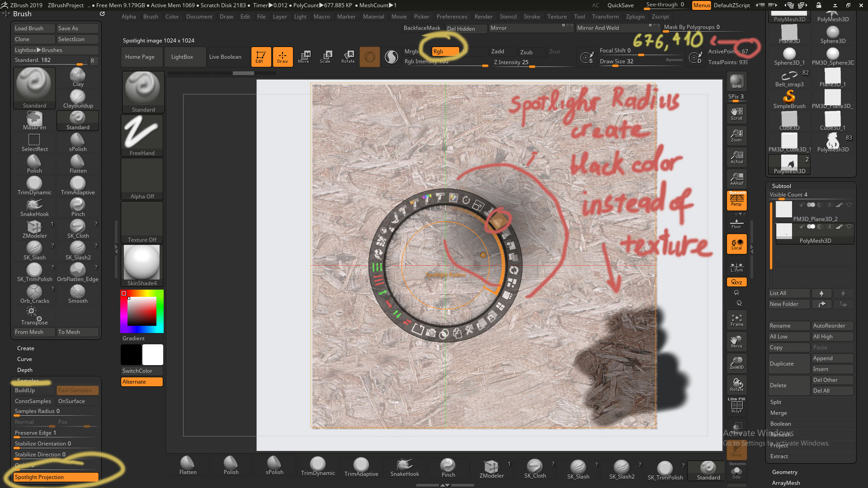The width and height of the screenshot is (868, 488).
Task: Expand the Merge subtool options
Action: pyautogui.click(x=778, y=413)
